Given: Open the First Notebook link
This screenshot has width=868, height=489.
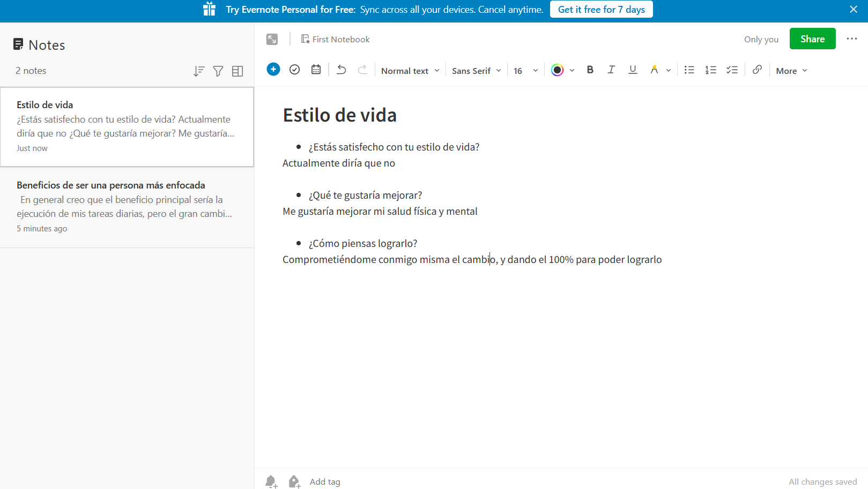Looking at the screenshot, I should [336, 39].
